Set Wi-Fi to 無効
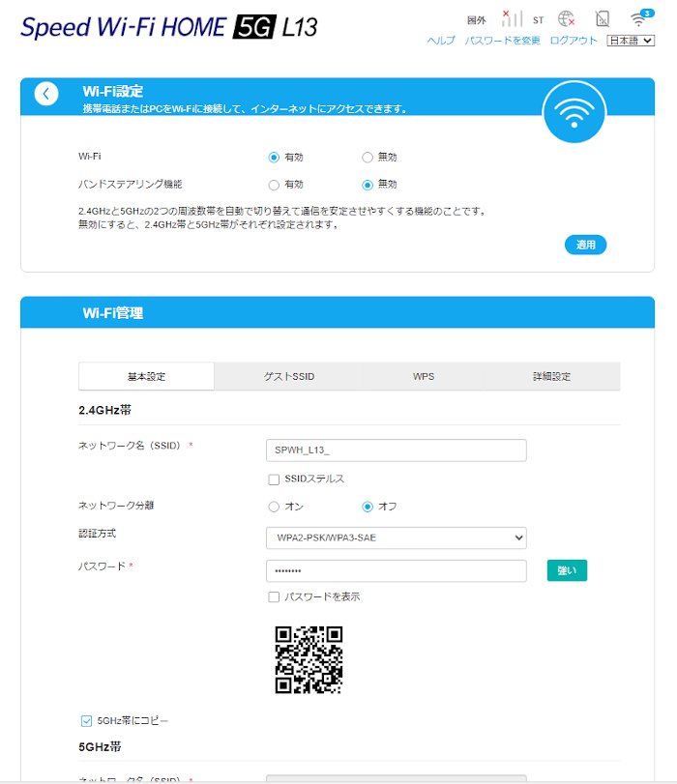This screenshot has height=784, width=677. [x=368, y=157]
